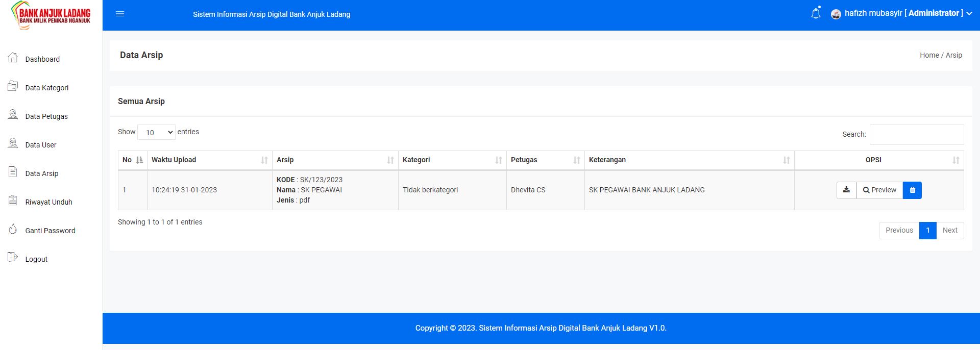This screenshot has height=350, width=980.
Task: Click the Data Petugas person icon
Action: point(13,115)
